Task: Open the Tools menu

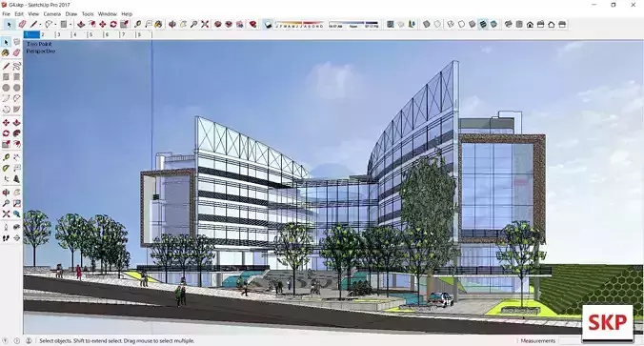Action: 88,13
